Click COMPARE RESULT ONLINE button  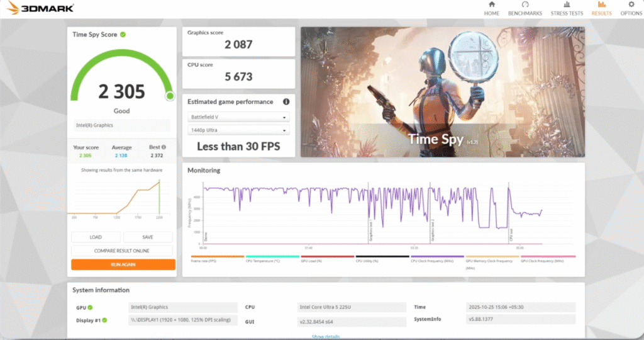pos(123,251)
